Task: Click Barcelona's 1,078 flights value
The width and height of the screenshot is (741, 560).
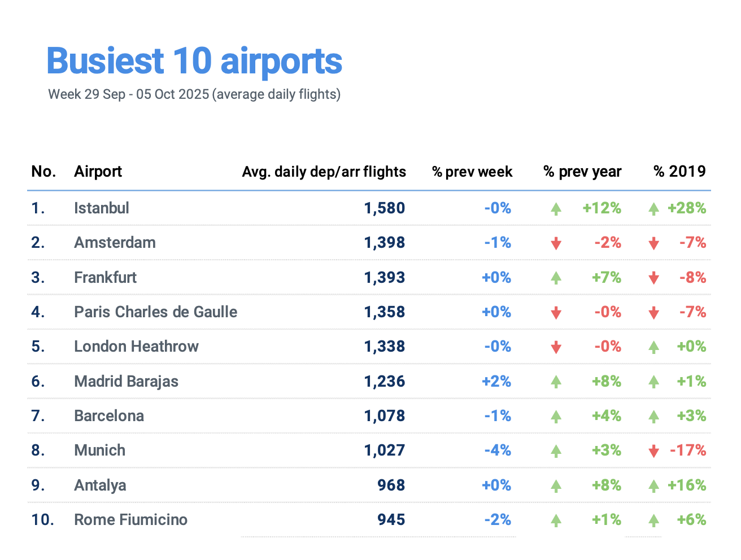Action: click(384, 416)
